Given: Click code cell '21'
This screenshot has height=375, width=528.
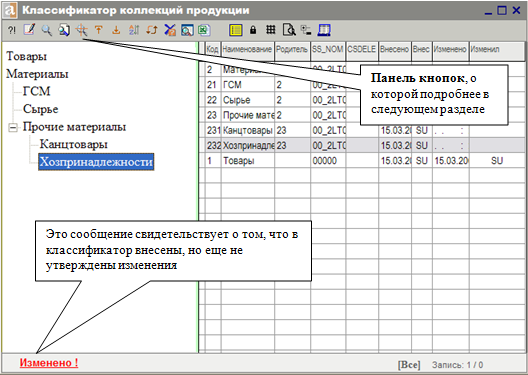Looking at the screenshot, I should 213,85.
